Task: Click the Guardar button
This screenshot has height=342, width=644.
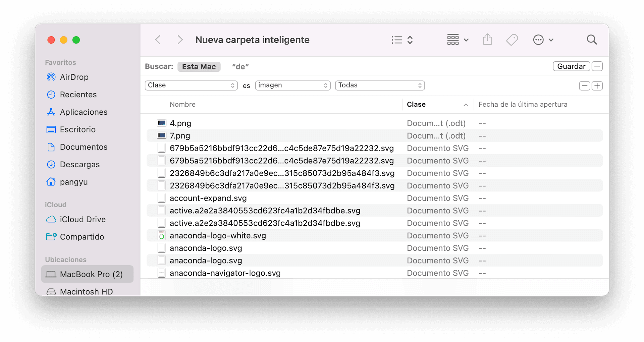Action: pyautogui.click(x=571, y=66)
